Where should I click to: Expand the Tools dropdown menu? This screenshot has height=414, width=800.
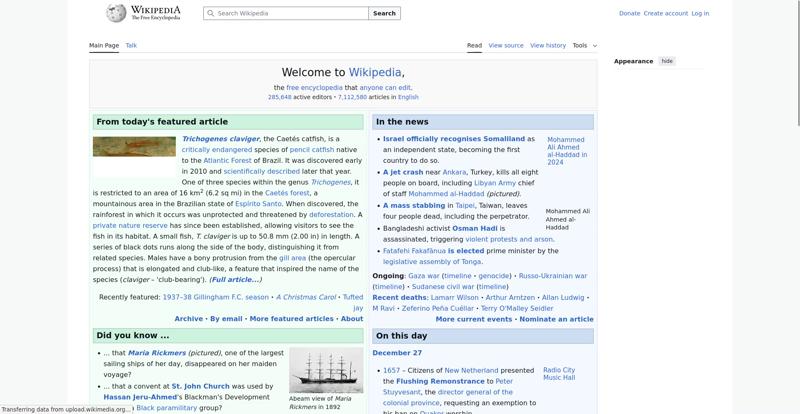point(584,45)
